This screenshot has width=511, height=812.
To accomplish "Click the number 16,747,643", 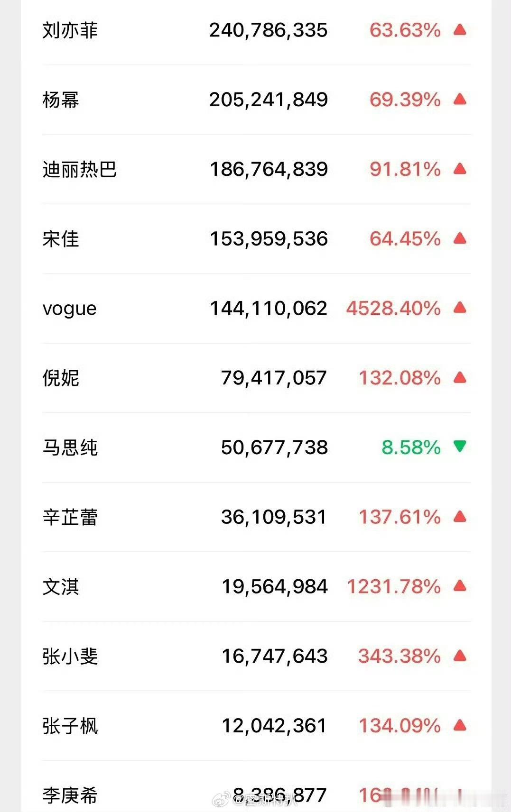I will (275, 656).
